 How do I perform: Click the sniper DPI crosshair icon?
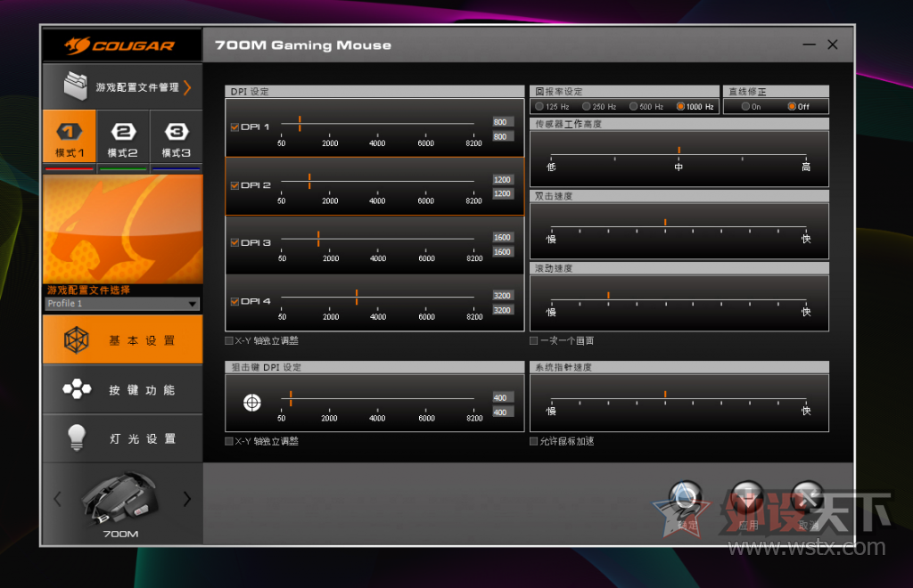pyautogui.click(x=252, y=403)
